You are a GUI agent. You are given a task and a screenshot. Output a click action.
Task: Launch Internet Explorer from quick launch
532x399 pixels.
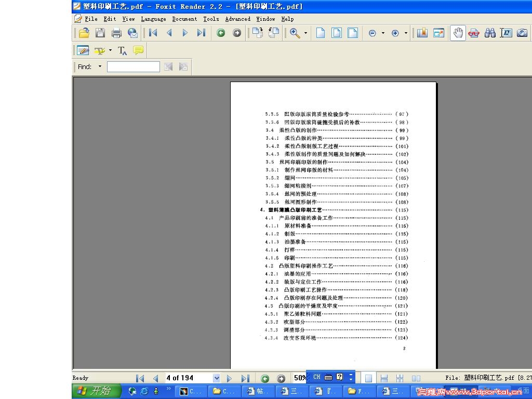click(x=144, y=391)
